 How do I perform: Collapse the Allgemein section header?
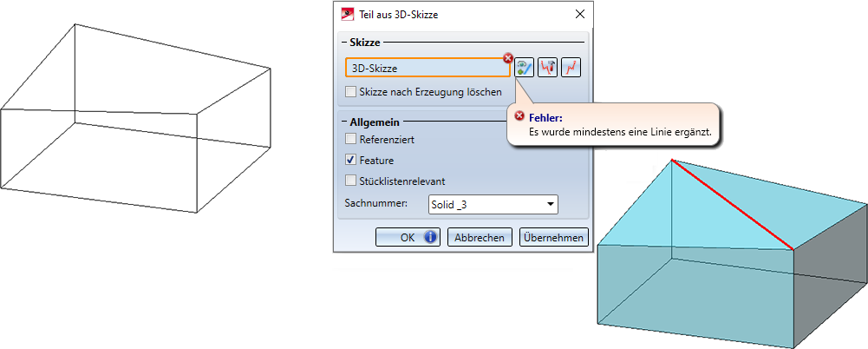pyautogui.click(x=375, y=122)
